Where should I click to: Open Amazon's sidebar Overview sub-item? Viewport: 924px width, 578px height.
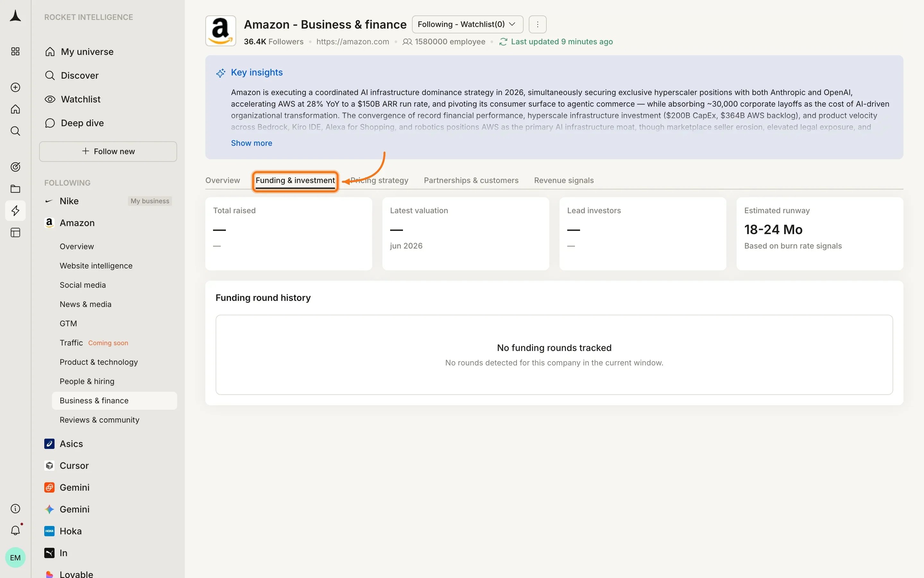(77, 247)
